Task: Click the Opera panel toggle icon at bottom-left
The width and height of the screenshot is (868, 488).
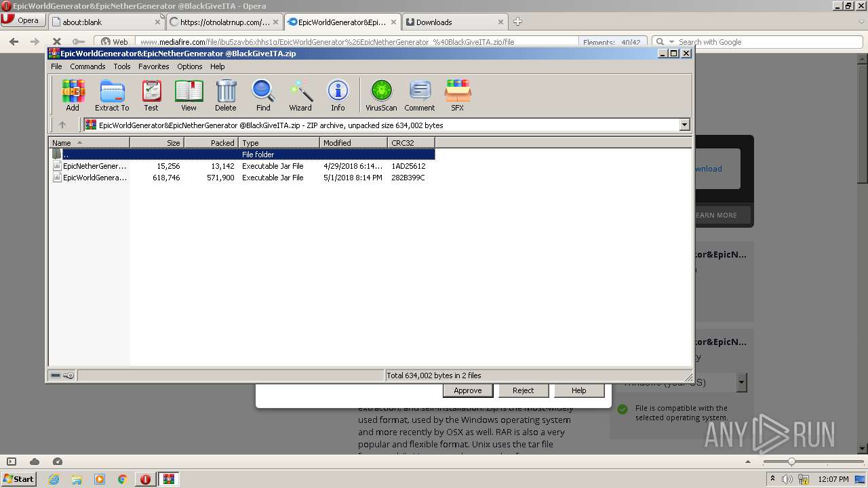Action: (11, 462)
